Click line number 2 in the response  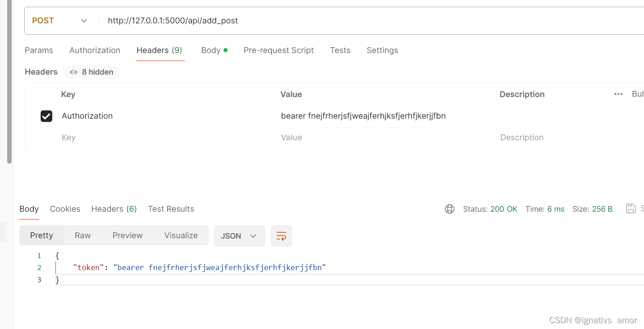pos(39,268)
